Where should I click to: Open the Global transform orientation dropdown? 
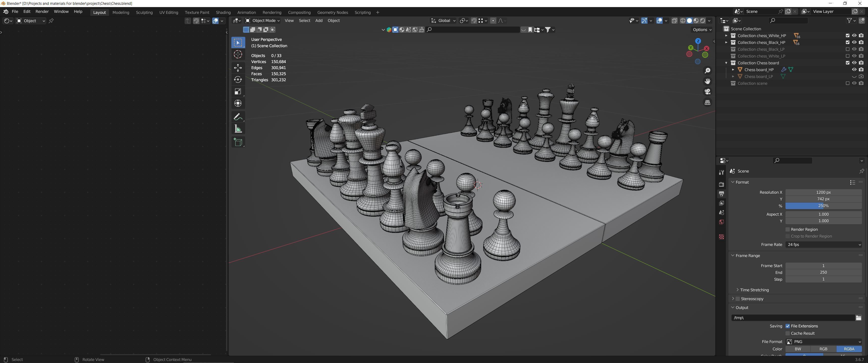pos(443,20)
